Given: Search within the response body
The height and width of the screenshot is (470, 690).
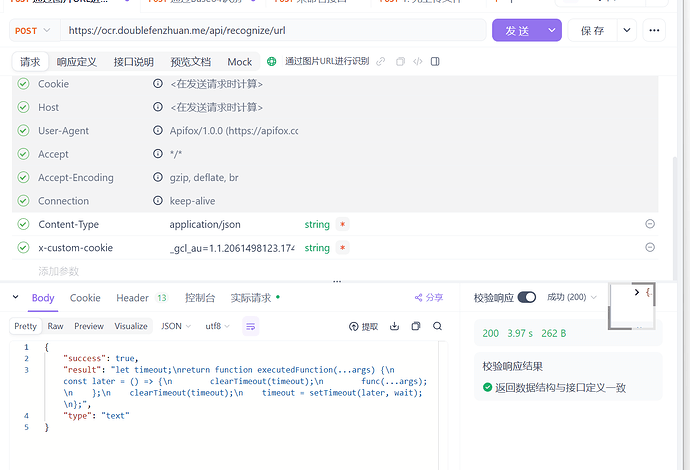Looking at the screenshot, I should pyautogui.click(x=437, y=326).
